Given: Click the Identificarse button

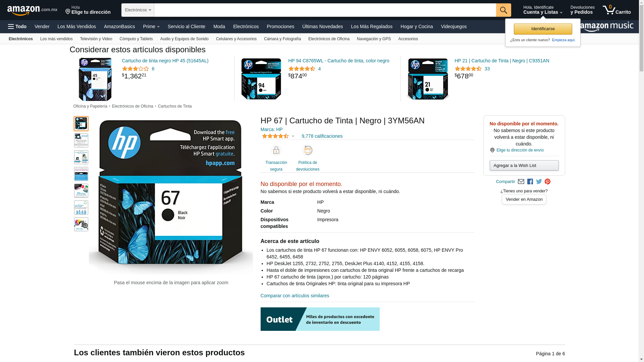Looking at the screenshot, I should 543,29.
